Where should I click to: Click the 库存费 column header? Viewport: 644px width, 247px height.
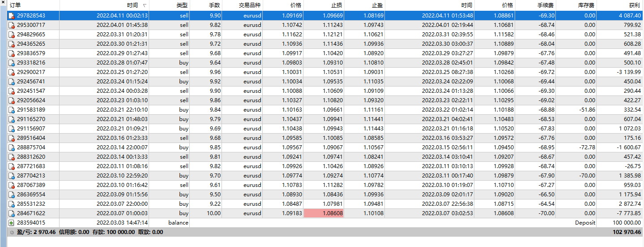tap(586, 5)
